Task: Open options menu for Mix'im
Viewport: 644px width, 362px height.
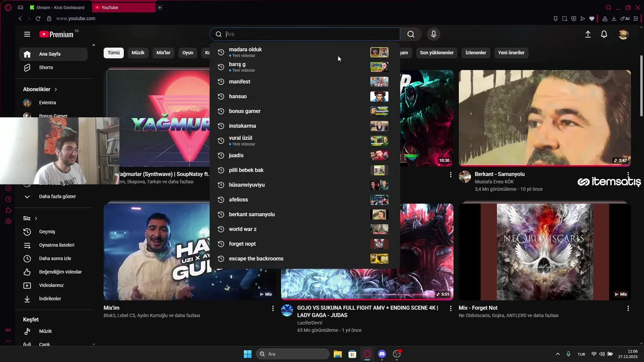Action: (273, 308)
